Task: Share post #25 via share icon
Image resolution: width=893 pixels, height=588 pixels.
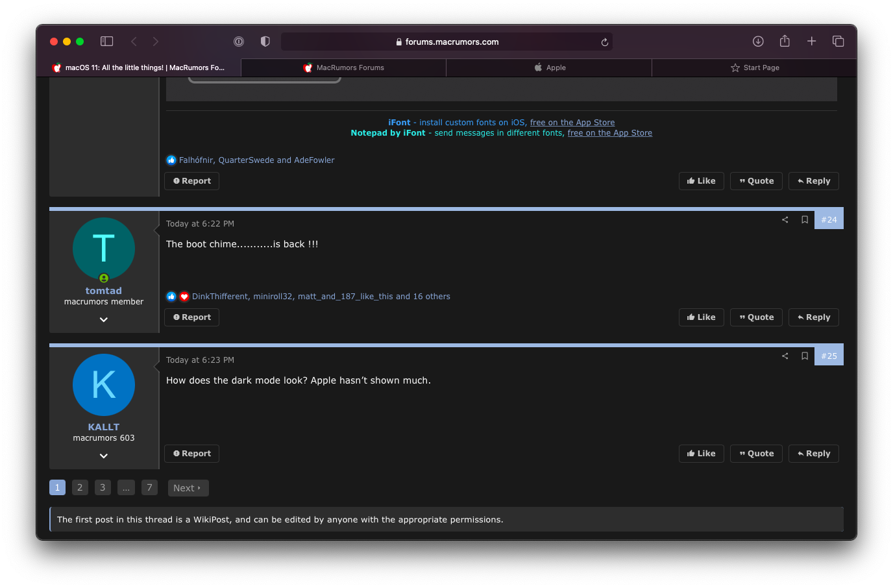Action: point(785,356)
